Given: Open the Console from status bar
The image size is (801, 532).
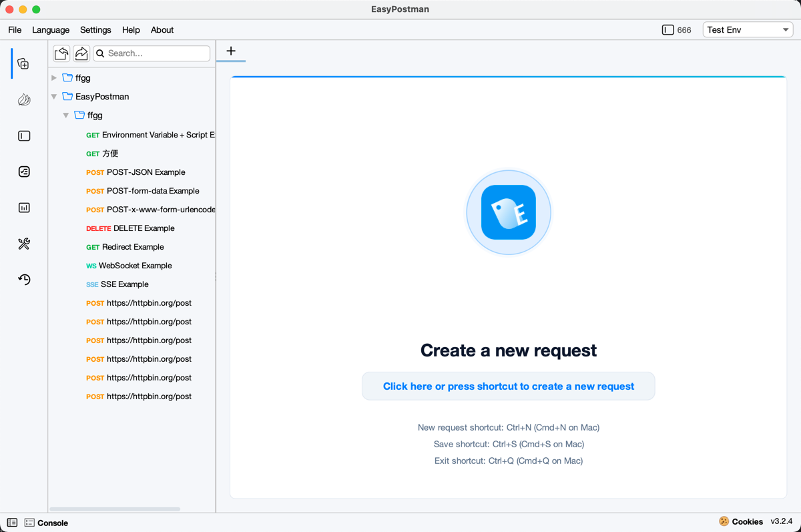Looking at the screenshot, I should coord(46,523).
